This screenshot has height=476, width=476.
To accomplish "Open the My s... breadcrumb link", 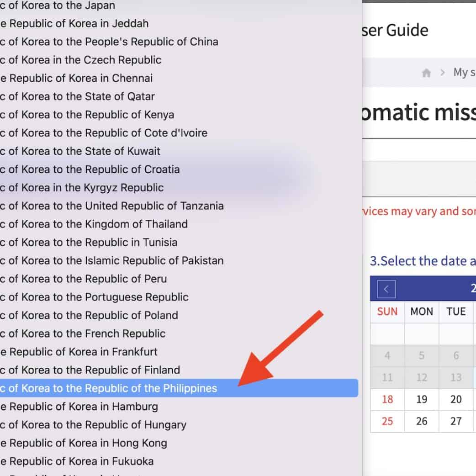I will pyautogui.click(x=464, y=73).
